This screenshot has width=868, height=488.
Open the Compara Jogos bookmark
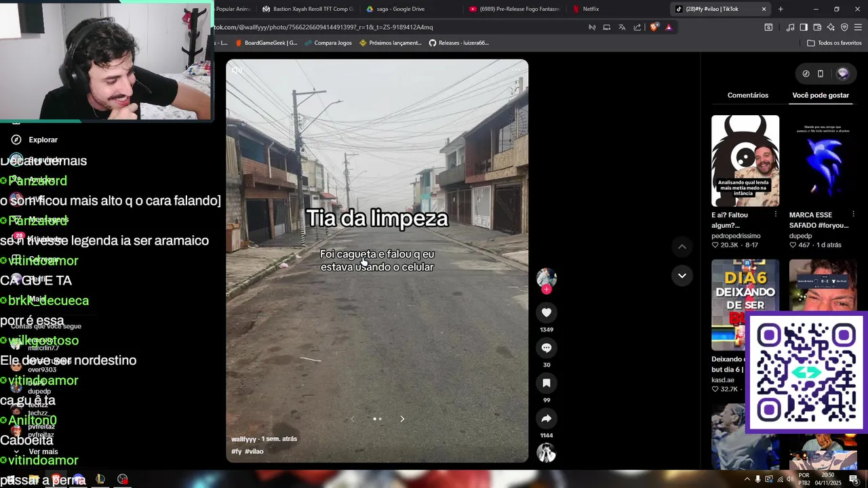point(328,43)
